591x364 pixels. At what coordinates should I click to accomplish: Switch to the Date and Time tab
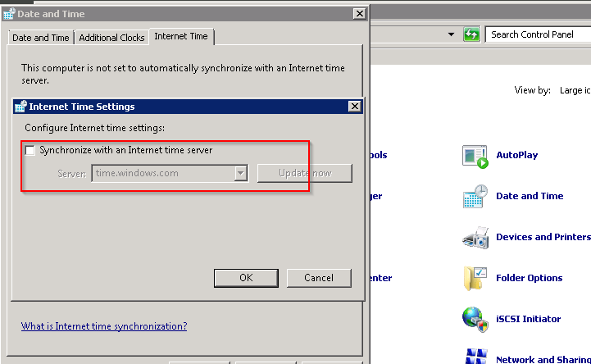click(x=41, y=38)
